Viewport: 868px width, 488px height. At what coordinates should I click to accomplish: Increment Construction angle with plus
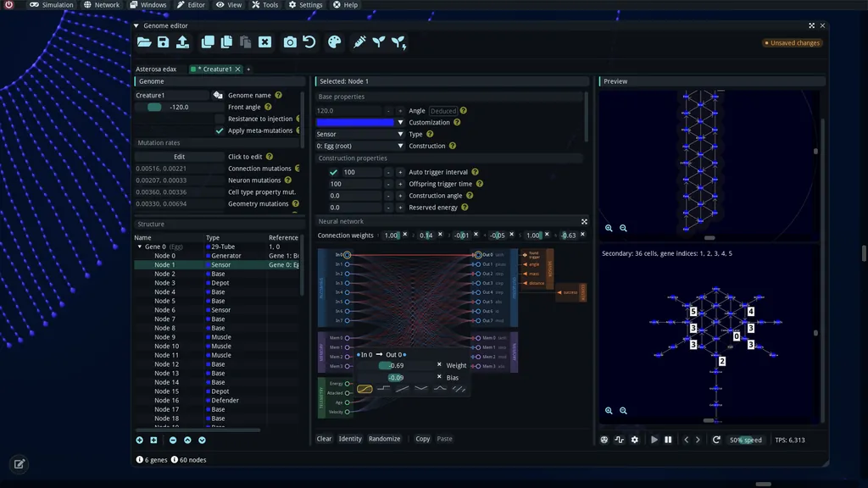[400, 196]
